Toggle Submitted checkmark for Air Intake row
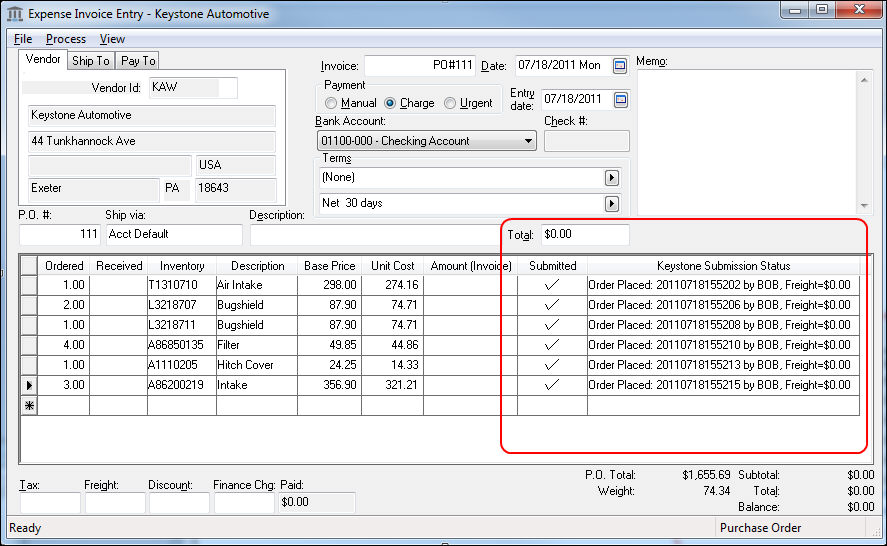 tap(552, 285)
